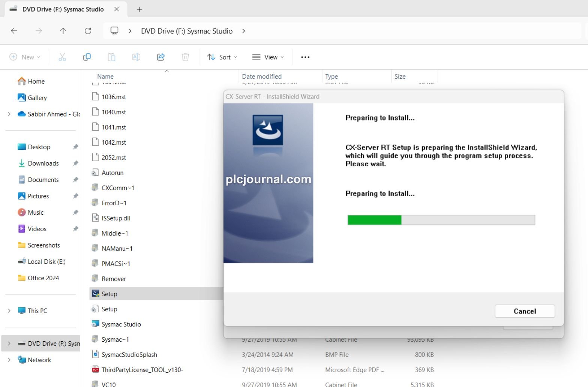Click the Share icon in toolbar
The width and height of the screenshot is (588, 387).
tap(161, 57)
